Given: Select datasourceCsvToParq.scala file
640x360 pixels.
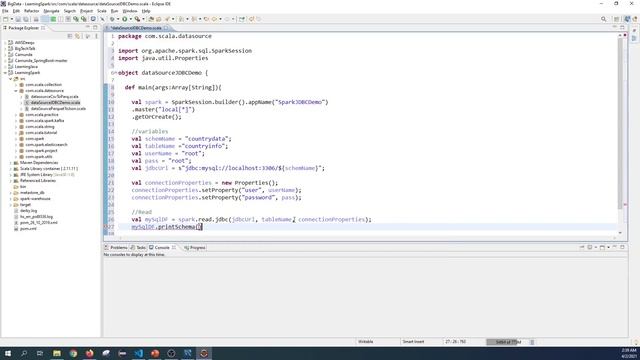Looking at the screenshot, I should point(54,97).
